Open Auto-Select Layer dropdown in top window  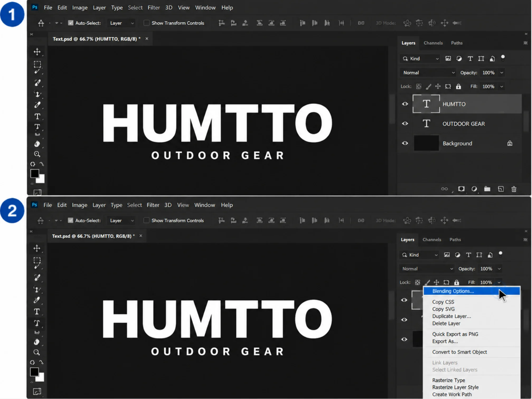[x=121, y=23]
